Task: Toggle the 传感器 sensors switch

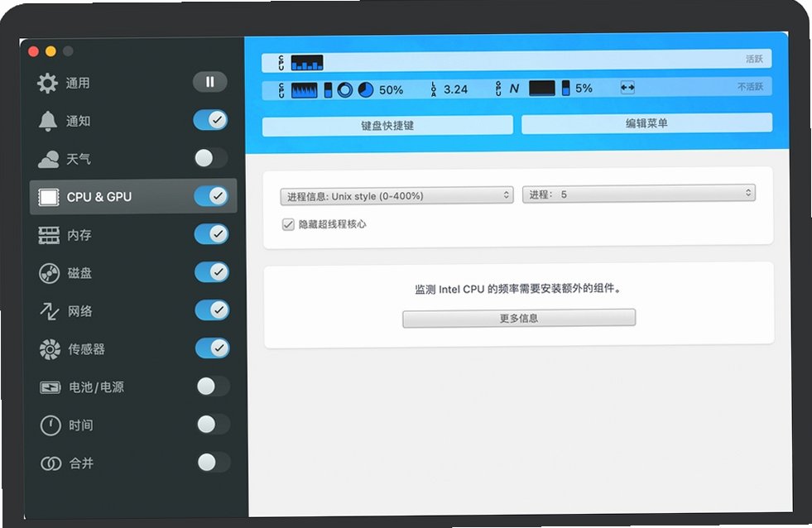Action: 213,348
